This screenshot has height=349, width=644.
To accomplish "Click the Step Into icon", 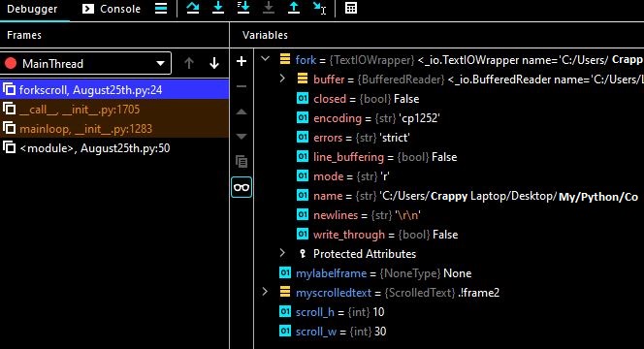I will point(218,8).
